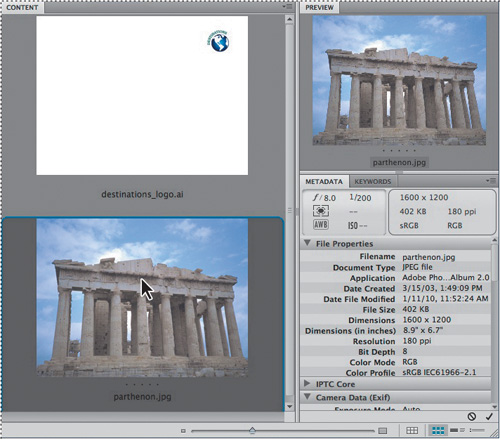
Task: Collapse the File Properties section
Action: point(308,243)
